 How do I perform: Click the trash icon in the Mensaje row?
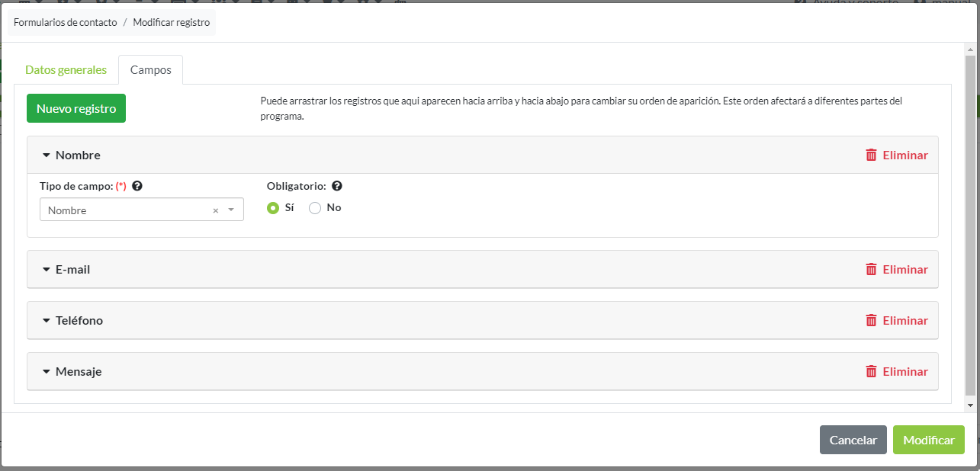pos(871,371)
